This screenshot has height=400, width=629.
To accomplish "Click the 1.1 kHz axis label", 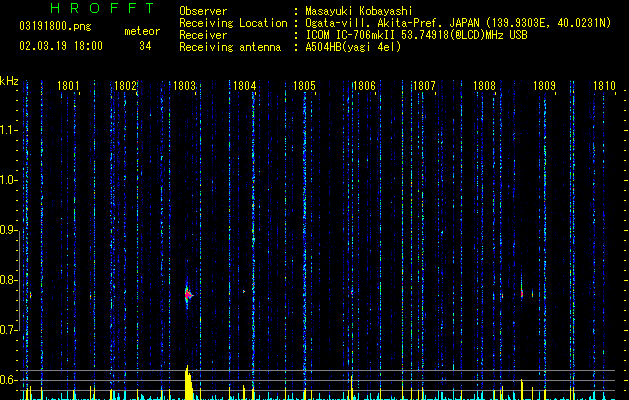I will point(8,130).
